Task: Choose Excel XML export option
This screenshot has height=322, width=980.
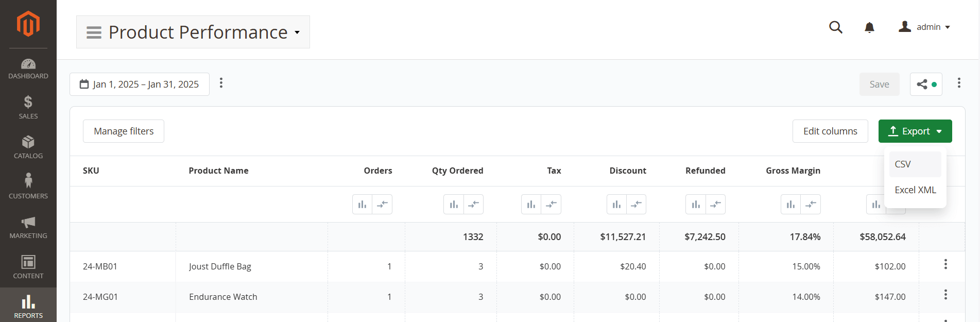Action: 915,190
